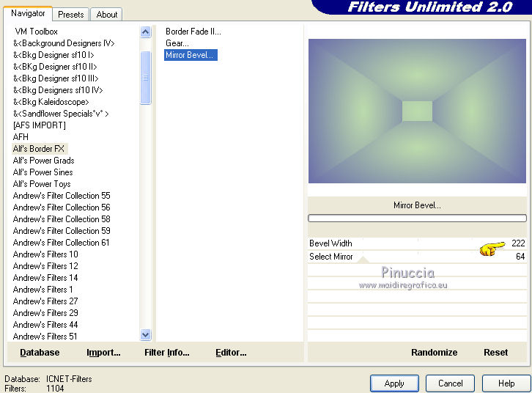The width and height of the screenshot is (532, 393).
Task: Open Help for Filters Unlimited
Action: coord(506,383)
